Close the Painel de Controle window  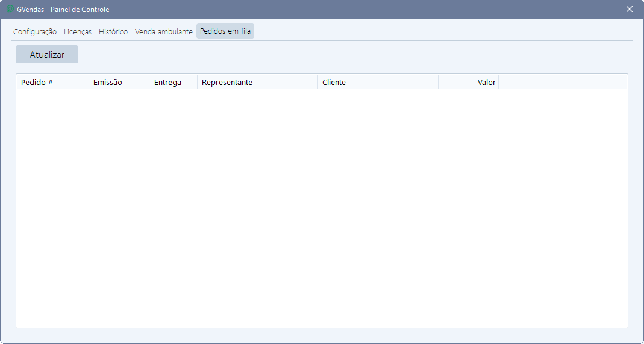tap(629, 9)
